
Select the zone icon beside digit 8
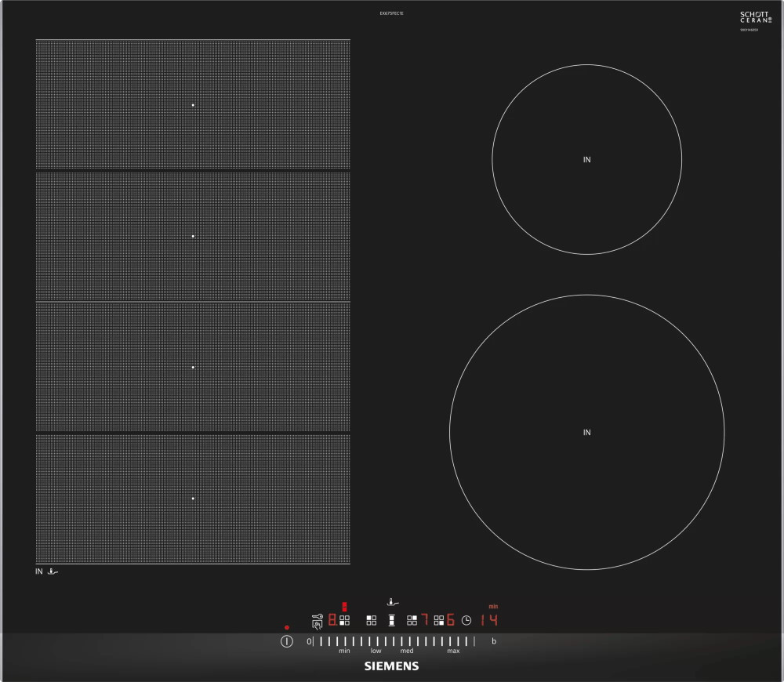pos(345,620)
